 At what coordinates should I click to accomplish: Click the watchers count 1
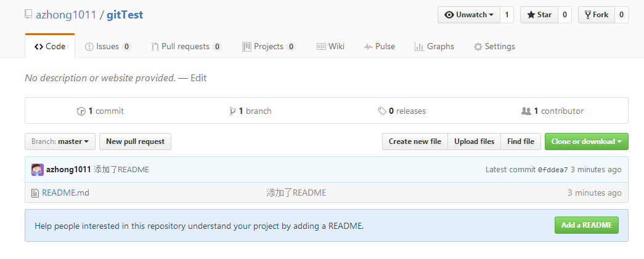(507, 15)
